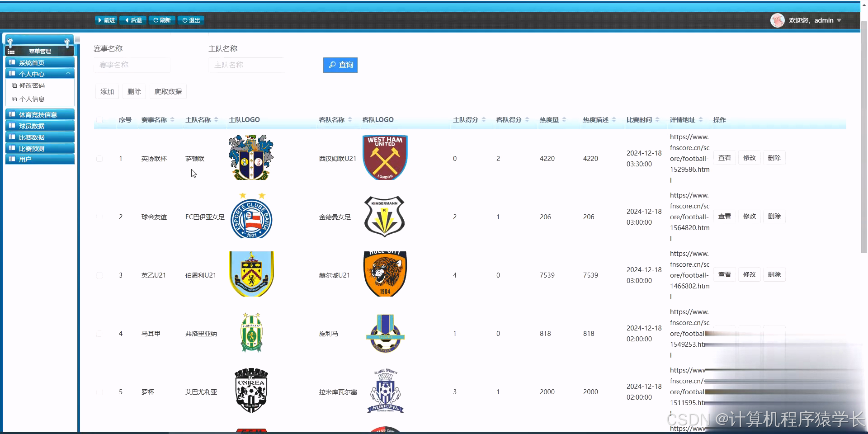Select the 2024-12-18 03:30:00 match time
Viewport: 868px width, 434px height.
point(644,159)
